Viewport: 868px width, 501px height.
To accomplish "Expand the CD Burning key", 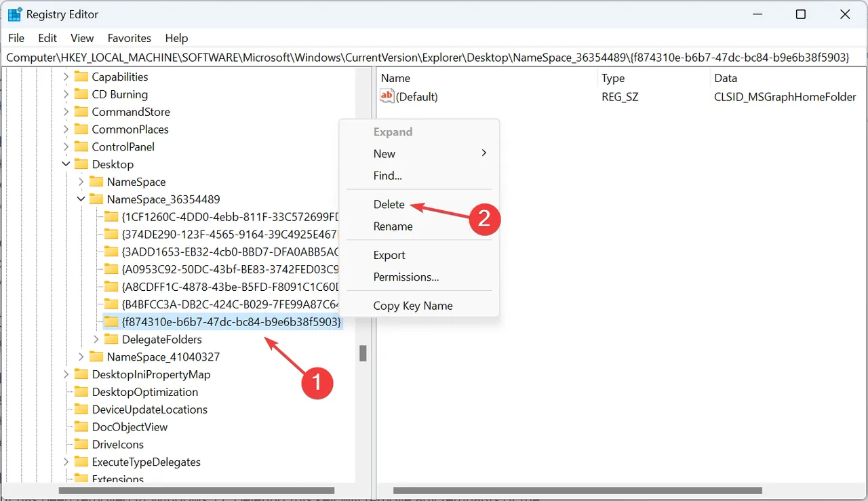I will pyautogui.click(x=66, y=94).
